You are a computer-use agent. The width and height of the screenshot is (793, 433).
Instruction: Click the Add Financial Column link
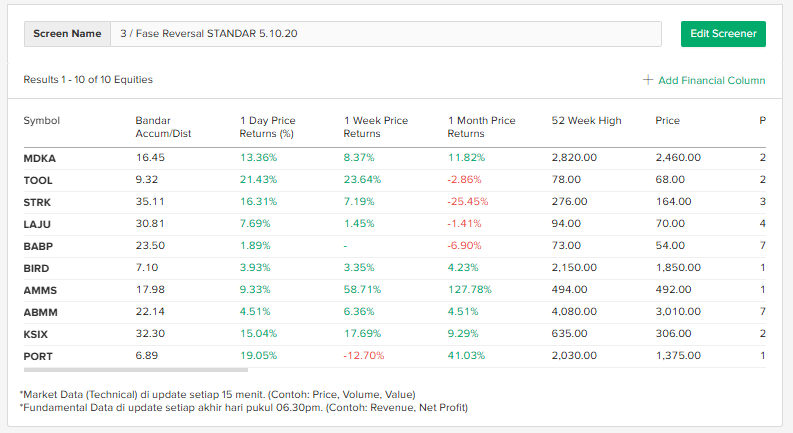(x=711, y=80)
